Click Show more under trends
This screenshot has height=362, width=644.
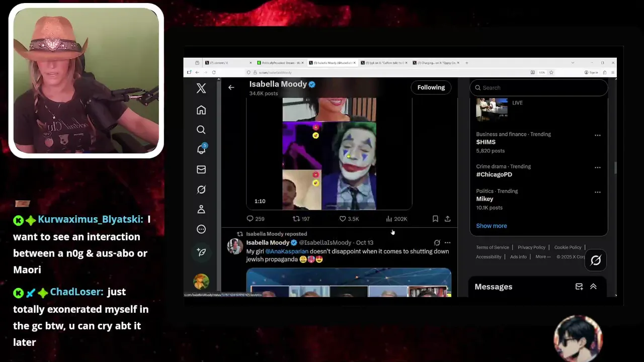pos(492,226)
